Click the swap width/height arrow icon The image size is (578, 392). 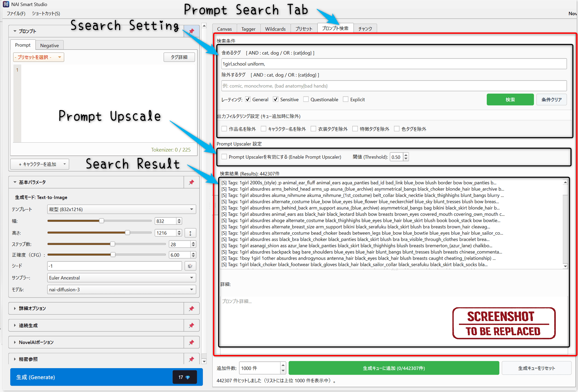[x=190, y=233]
